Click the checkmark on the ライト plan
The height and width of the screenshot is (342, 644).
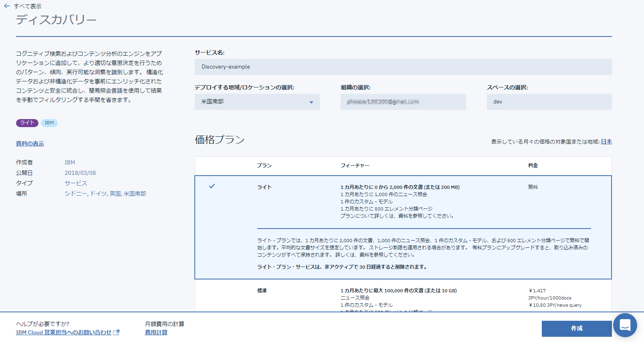click(x=212, y=186)
